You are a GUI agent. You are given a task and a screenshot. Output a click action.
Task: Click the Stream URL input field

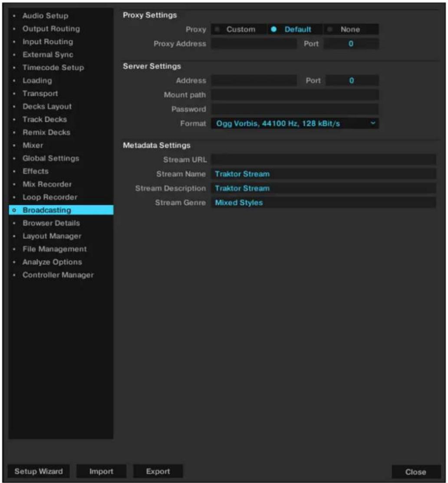coord(323,159)
